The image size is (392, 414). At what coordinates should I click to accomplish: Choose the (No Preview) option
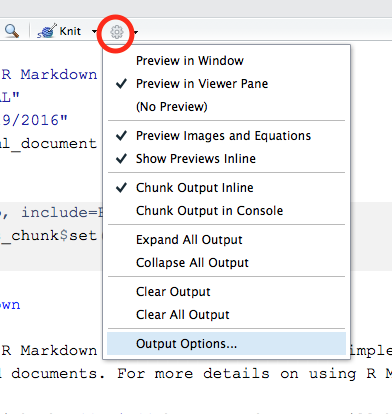point(226,107)
